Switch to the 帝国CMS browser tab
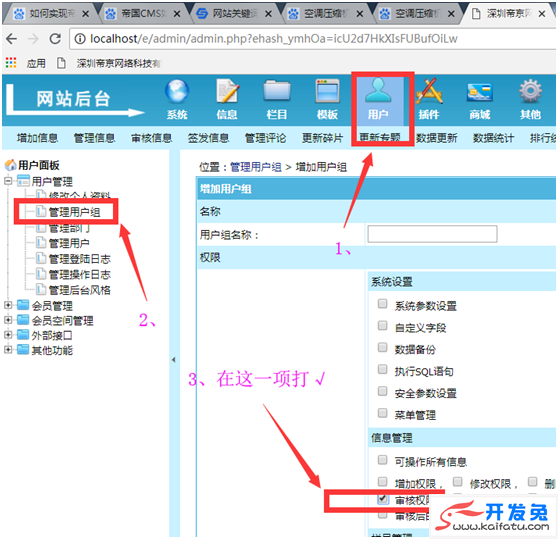The image size is (558, 539). (x=143, y=14)
